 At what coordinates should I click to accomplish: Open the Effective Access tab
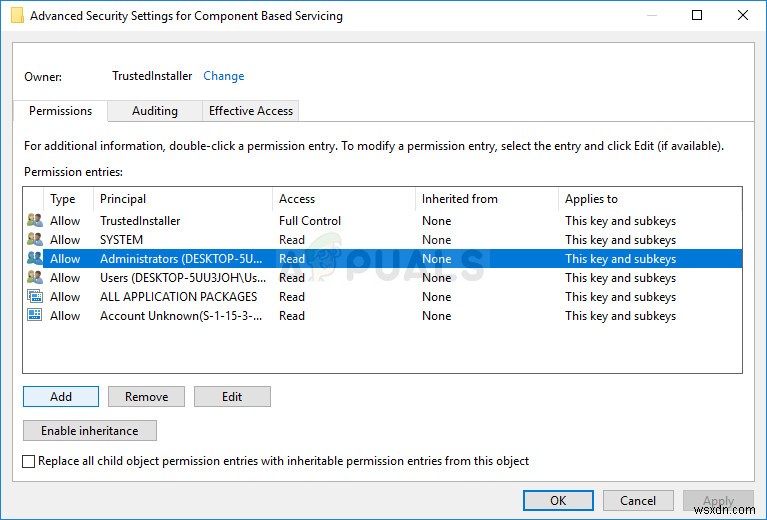[250, 111]
